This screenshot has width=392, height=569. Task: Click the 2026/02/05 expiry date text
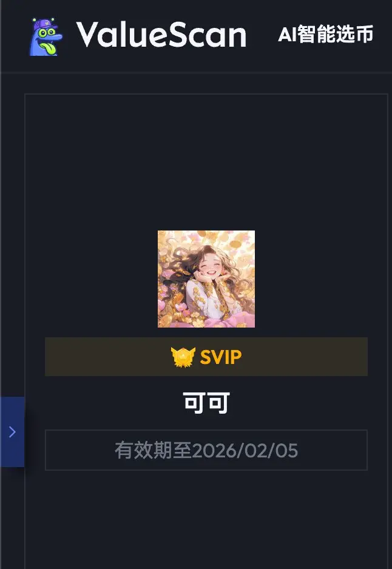(x=245, y=450)
